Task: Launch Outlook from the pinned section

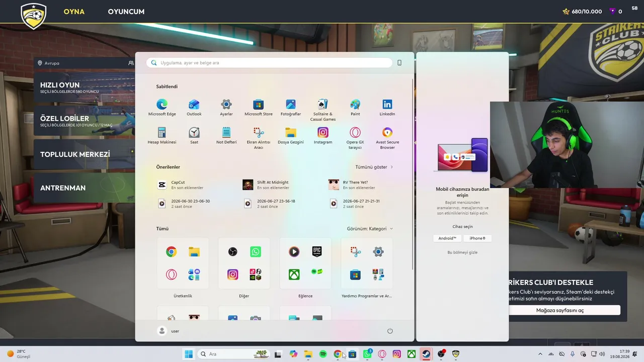Action: point(194,107)
